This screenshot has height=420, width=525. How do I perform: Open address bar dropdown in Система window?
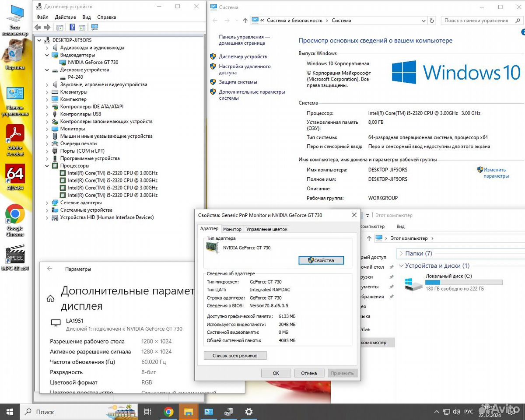pos(423,21)
